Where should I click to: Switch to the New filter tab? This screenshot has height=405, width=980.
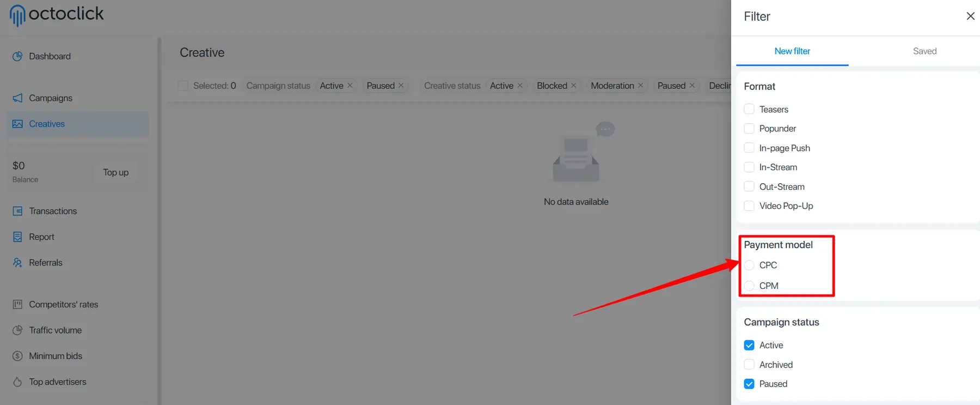click(792, 51)
